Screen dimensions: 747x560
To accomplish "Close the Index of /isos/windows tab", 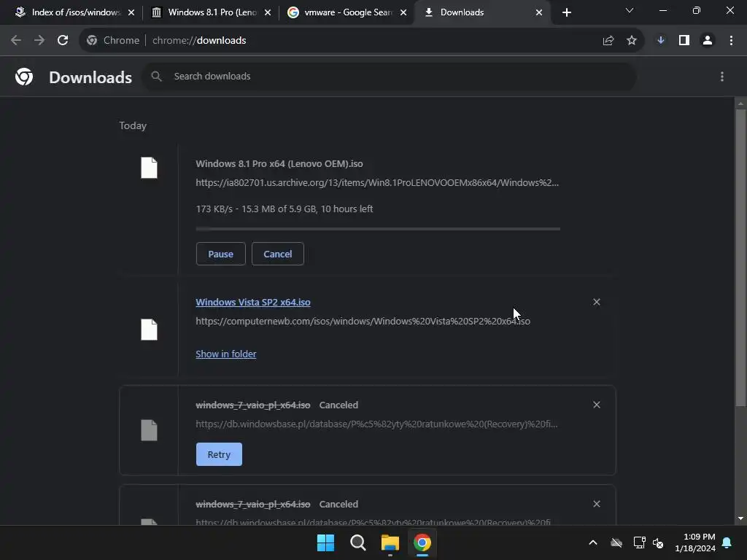I will pyautogui.click(x=131, y=12).
